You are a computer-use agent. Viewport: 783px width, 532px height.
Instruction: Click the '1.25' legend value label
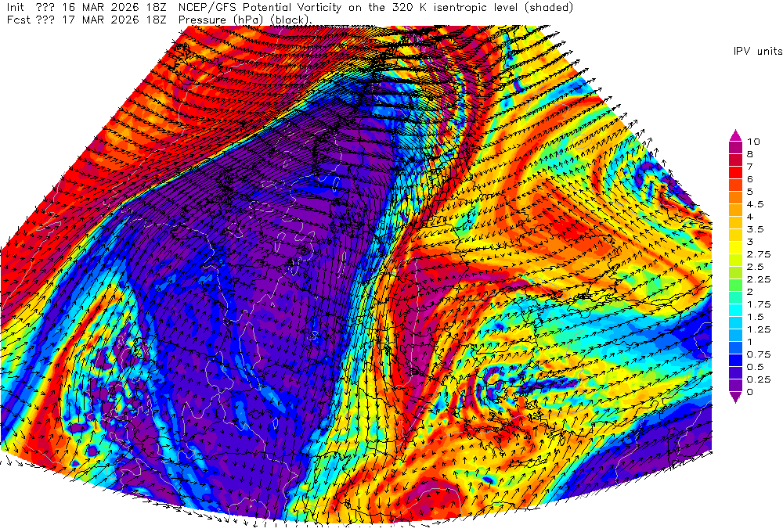tap(757, 329)
